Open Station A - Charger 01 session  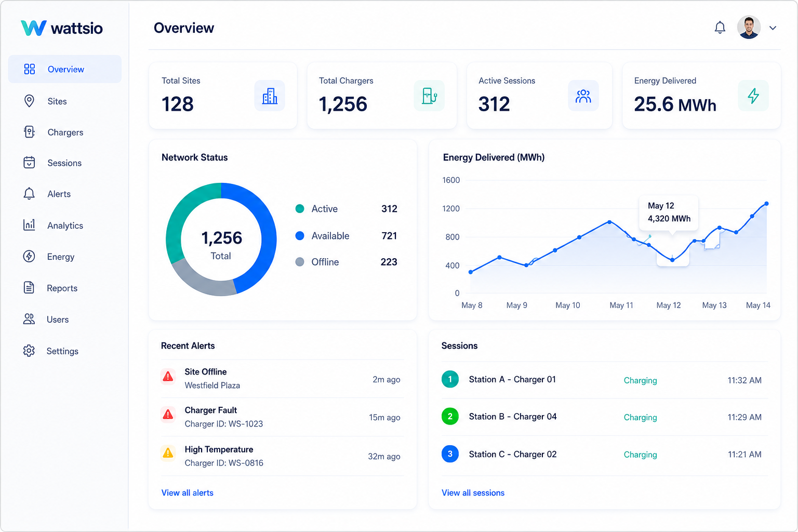pos(604,380)
